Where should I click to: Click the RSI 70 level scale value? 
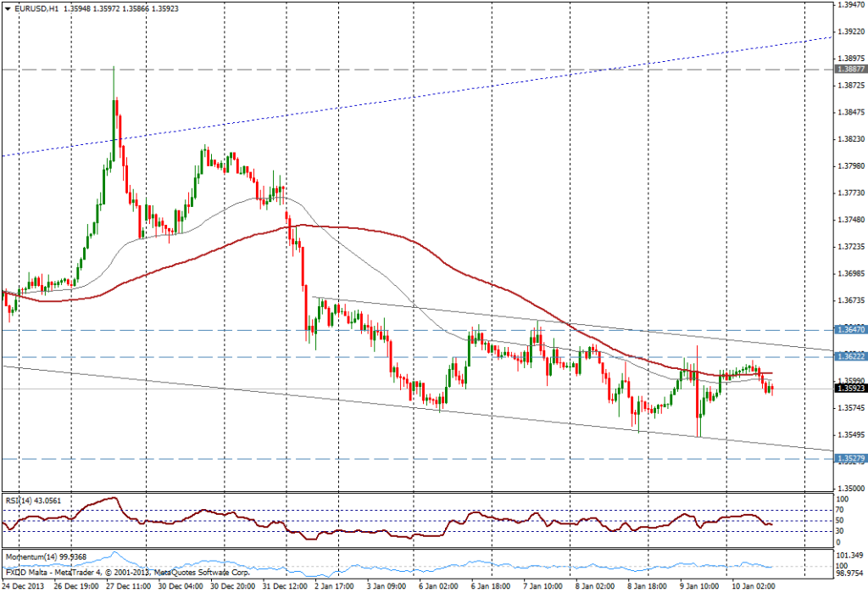click(x=840, y=510)
